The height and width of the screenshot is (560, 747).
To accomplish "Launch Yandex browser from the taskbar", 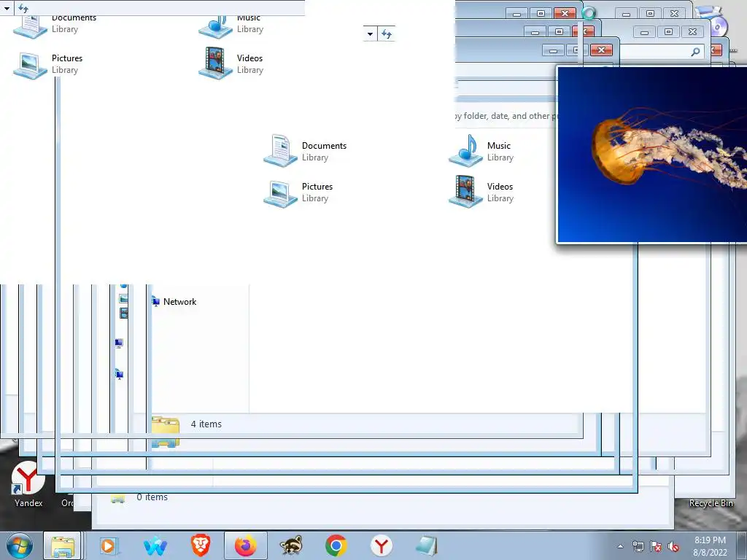I will tap(381, 545).
